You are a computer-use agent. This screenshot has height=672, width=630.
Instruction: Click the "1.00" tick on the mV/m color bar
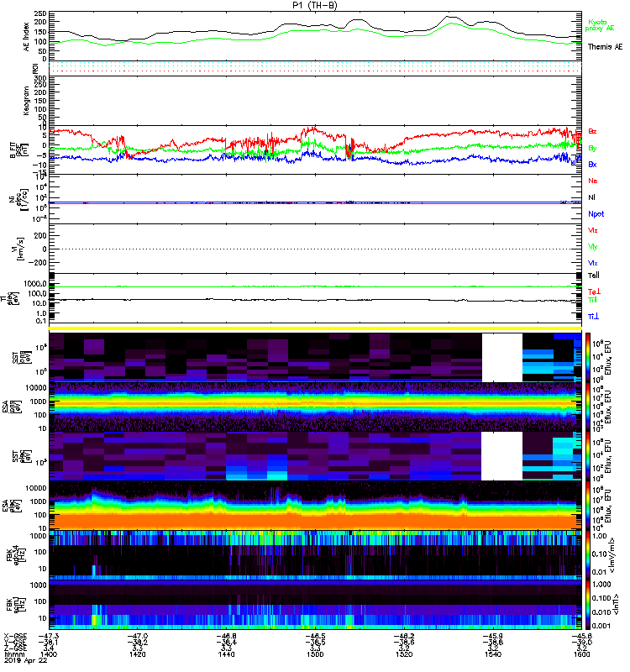coord(599,536)
